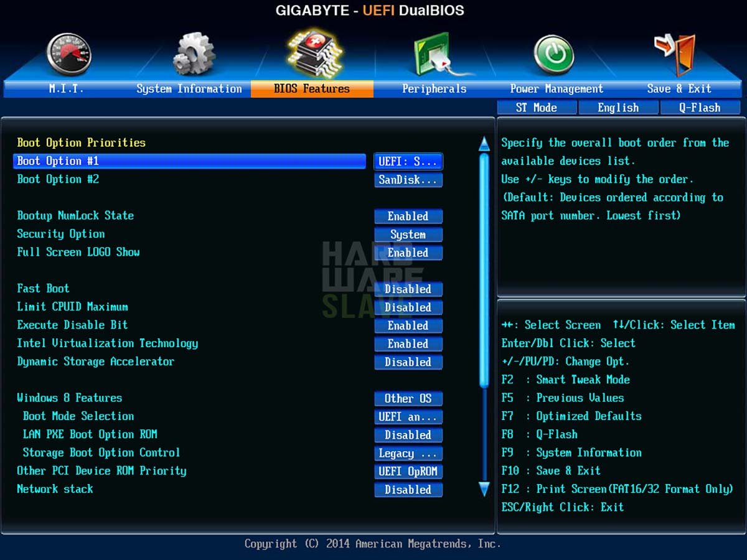Select Execute Disable Bit label
The height and width of the screenshot is (560, 747).
72,325
